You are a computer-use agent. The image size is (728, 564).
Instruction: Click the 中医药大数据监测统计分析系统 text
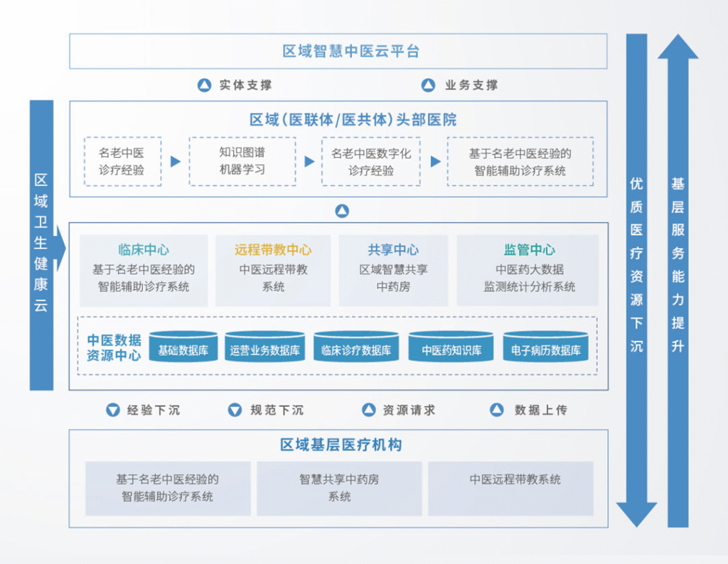(530, 278)
